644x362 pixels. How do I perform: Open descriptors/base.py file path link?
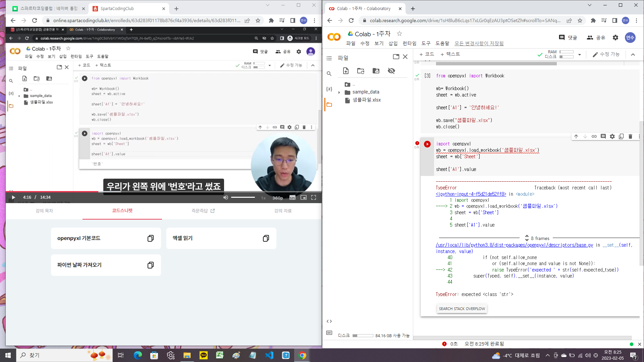[514, 245]
